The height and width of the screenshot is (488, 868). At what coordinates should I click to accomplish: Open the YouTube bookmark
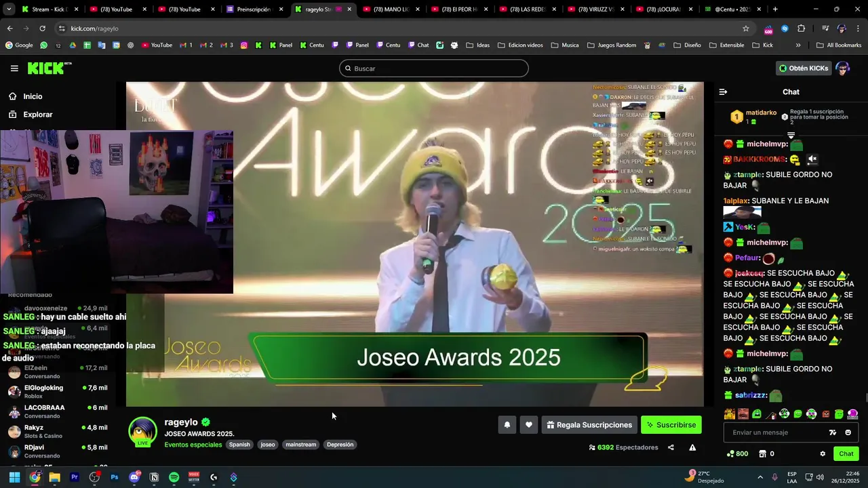(157, 45)
